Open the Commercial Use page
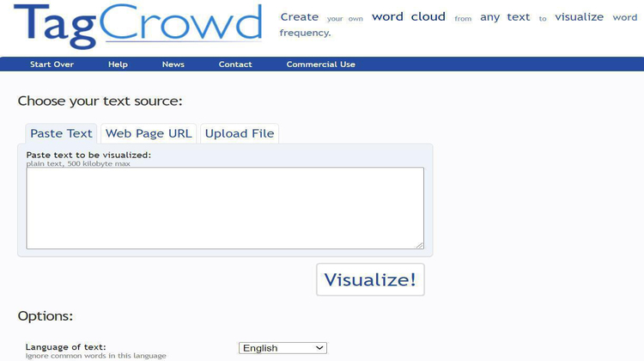The width and height of the screenshot is (644, 361). (321, 64)
